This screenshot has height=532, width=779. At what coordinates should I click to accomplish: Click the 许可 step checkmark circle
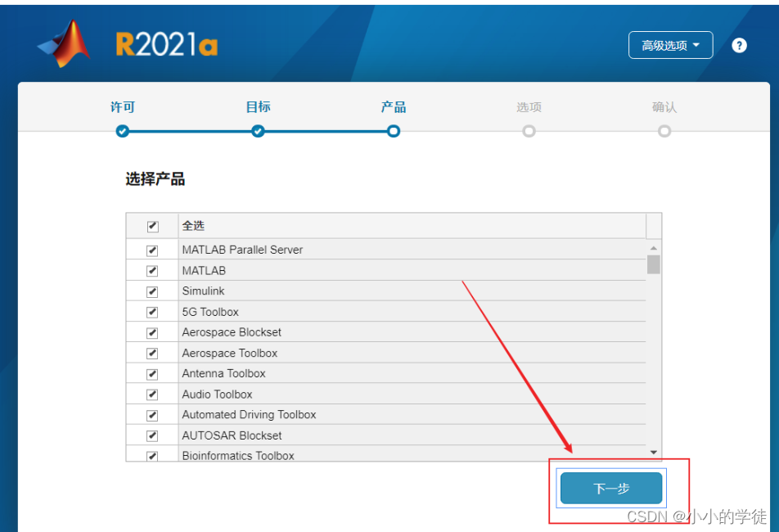coord(123,131)
